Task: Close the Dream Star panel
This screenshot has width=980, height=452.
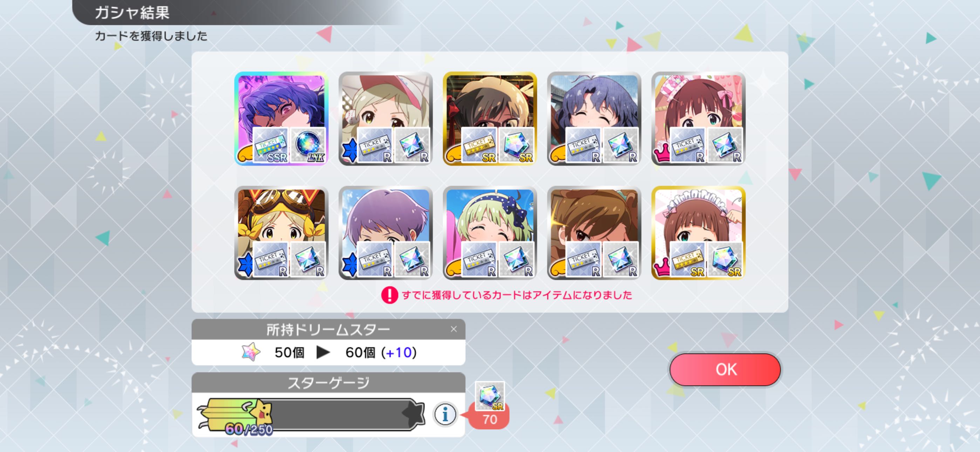Action: click(454, 329)
